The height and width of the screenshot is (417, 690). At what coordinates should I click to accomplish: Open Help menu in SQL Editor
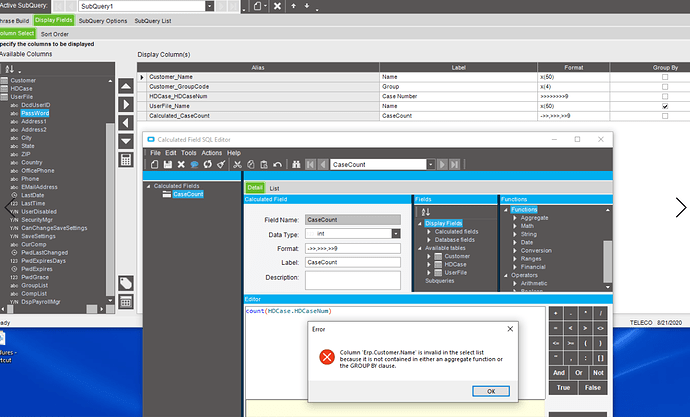[x=234, y=153]
